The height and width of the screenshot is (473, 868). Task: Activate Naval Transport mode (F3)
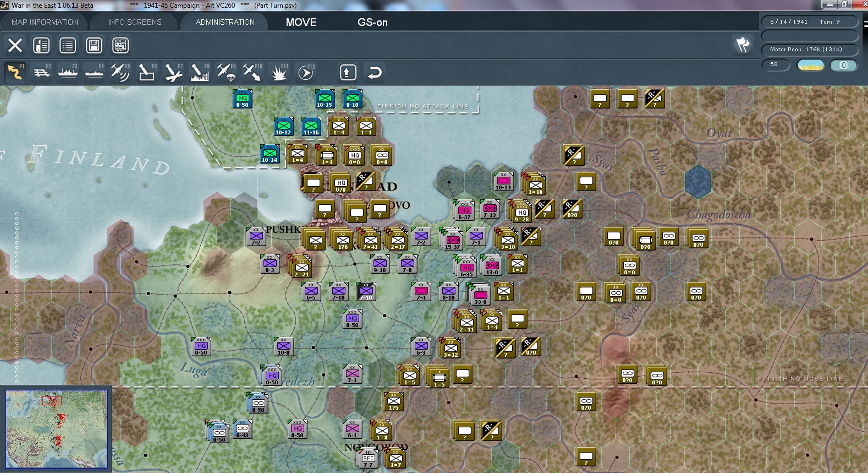click(x=68, y=72)
